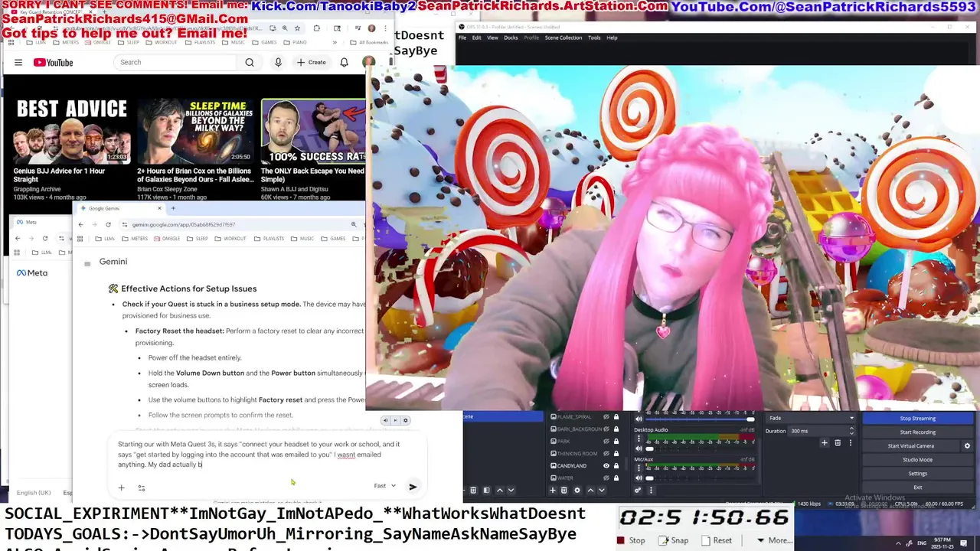Click the Gemini add attachment plus button
Viewport: 980px width, 551px height.
point(121,487)
